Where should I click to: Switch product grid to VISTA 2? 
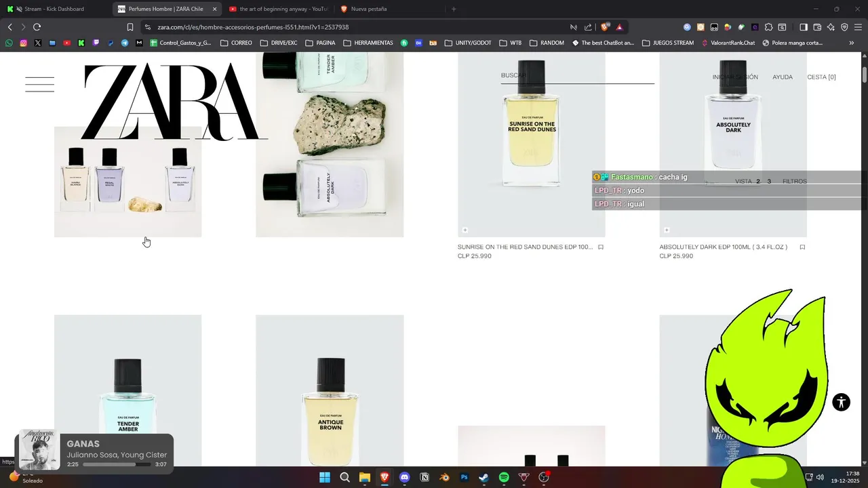pos(758,182)
